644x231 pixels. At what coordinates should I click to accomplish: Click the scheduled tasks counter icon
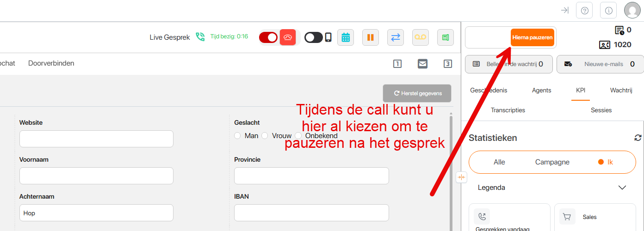click(619, 30)
